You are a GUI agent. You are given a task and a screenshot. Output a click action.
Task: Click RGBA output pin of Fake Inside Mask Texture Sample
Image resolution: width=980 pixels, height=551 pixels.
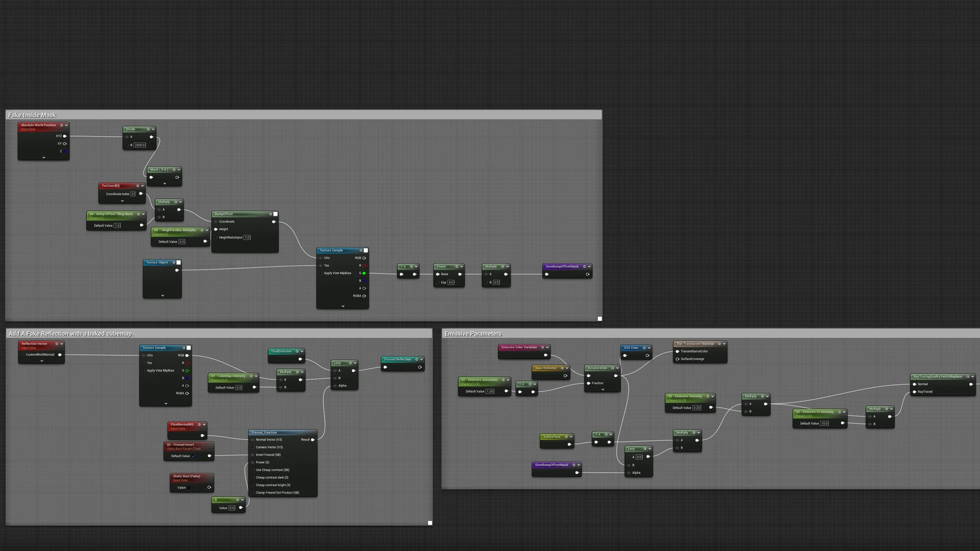(x=364, y=296)
